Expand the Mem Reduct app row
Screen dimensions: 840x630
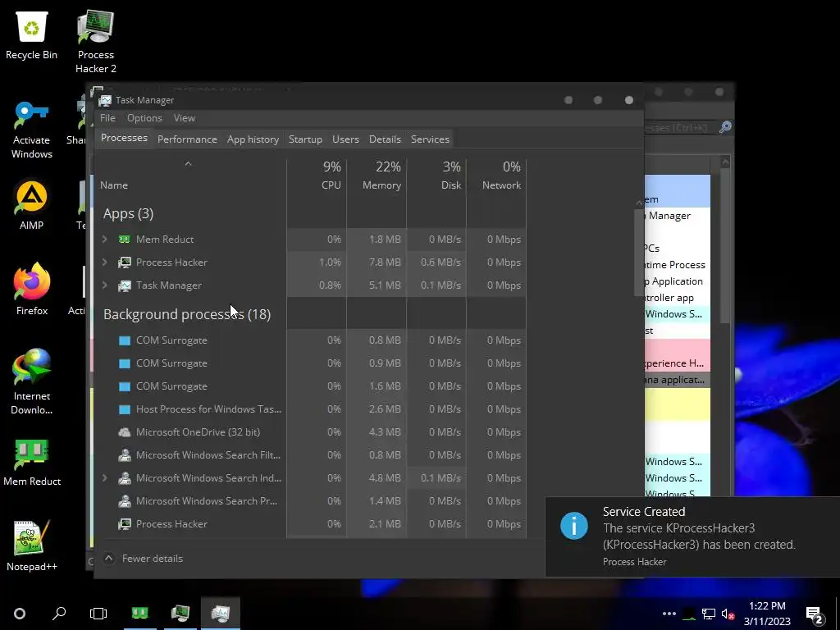coord(105,240)
